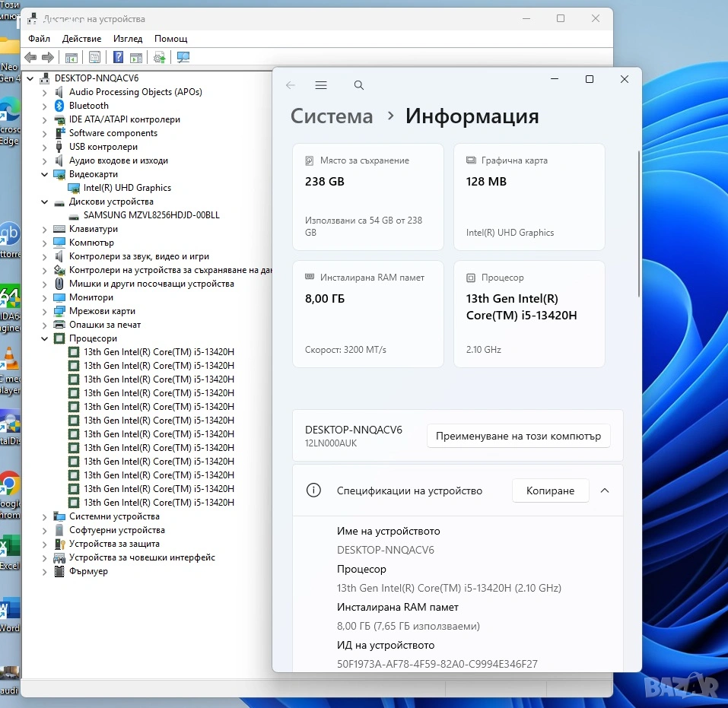
Task: Collapse the Процесори tree node
Action: pos(45,338)
